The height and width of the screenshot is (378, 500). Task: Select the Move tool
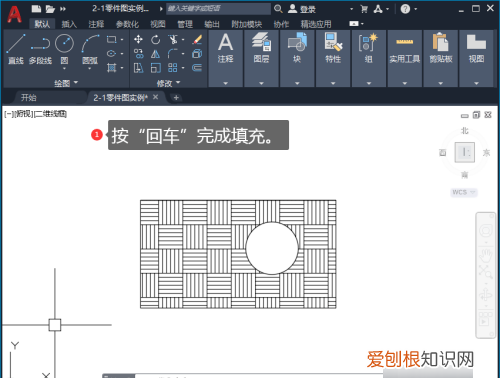pos(138,39)
